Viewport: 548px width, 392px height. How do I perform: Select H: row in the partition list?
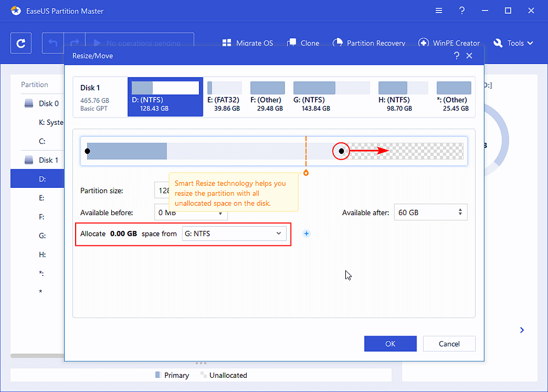[x=42, y=255]
